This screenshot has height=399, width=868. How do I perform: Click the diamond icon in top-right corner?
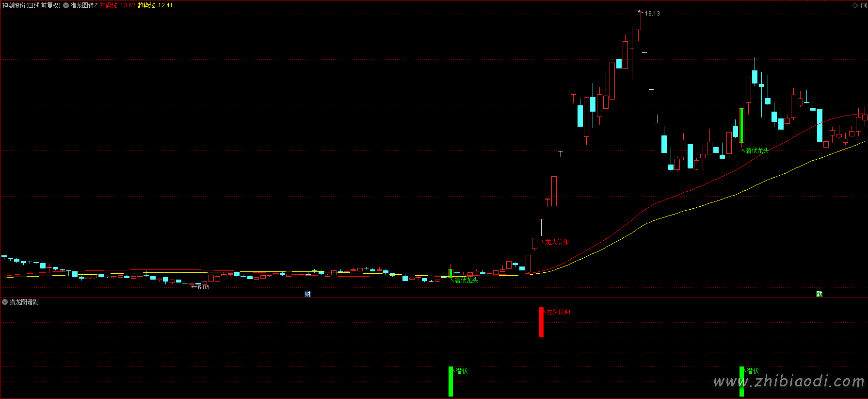click(x=855, y=5)
